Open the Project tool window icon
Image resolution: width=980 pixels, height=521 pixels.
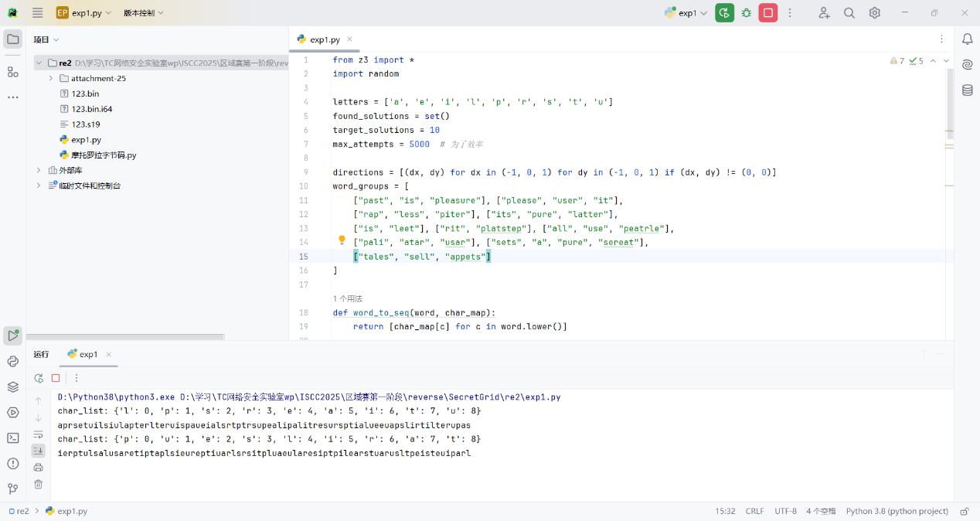12,39
